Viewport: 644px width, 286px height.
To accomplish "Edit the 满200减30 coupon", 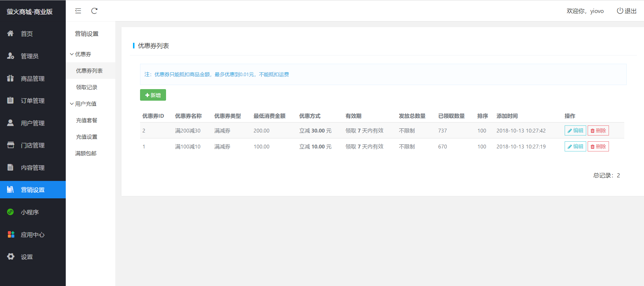I will [575, 130].
